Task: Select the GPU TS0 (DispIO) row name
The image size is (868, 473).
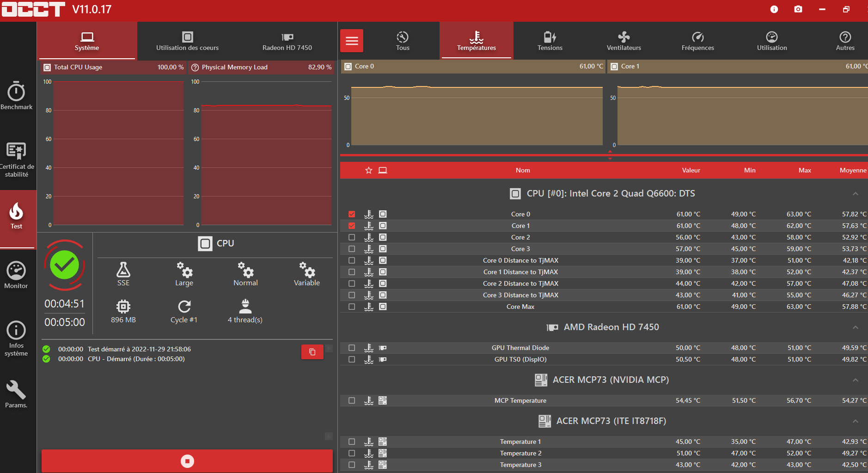Action: tap(520, 359)
